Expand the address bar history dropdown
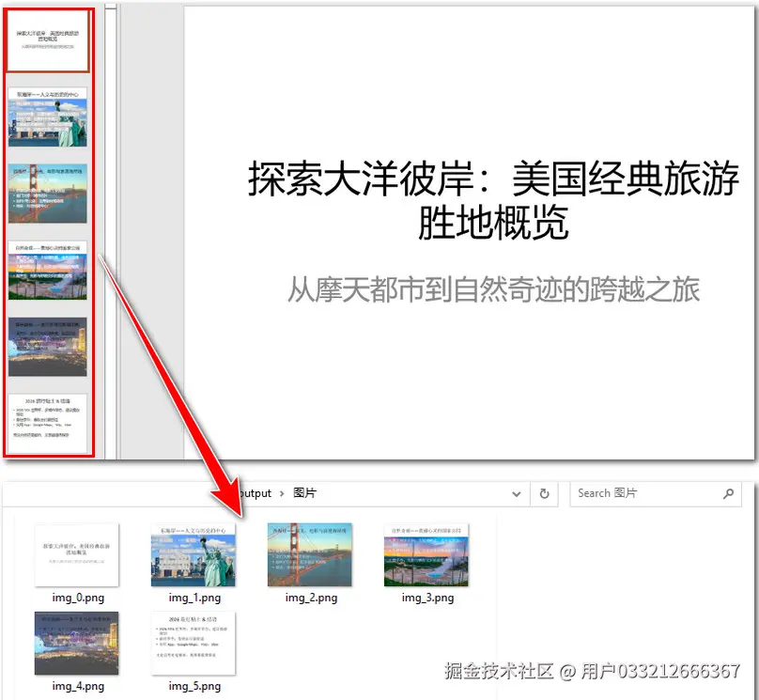The image size is (759, 700). click(517, 493)
